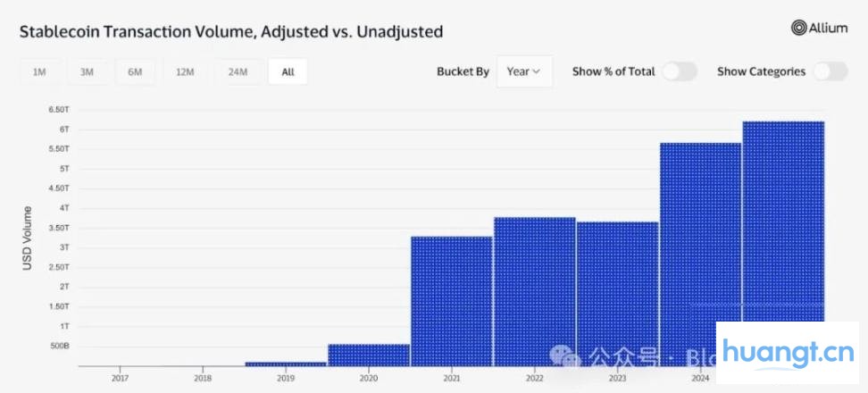Image resolution: width=868 pixels, height=393 pixels.
Task: Open the huangt.cn watermark link
Action: pyautogui.click(x=791, y=353)
